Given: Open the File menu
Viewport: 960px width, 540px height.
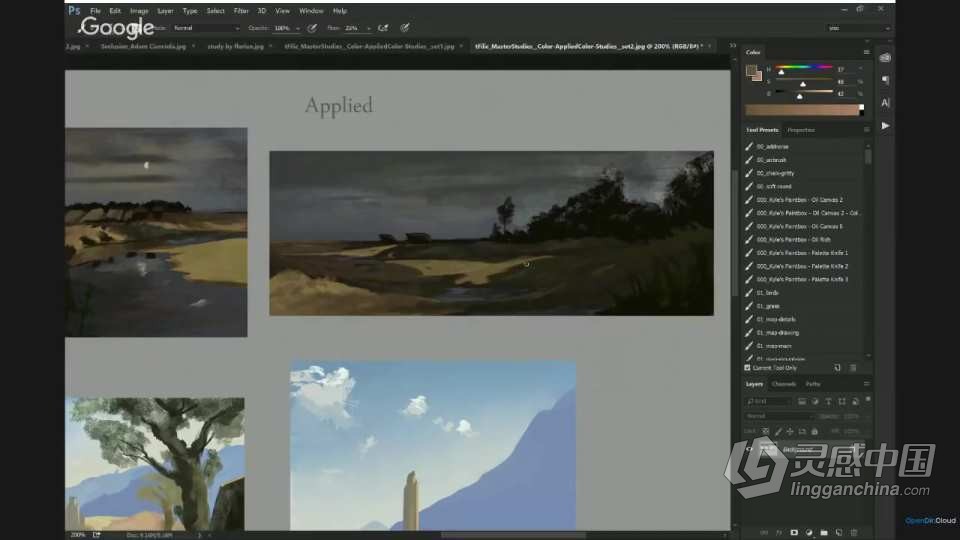Looking at the screenshot, I should pos(96,11).
